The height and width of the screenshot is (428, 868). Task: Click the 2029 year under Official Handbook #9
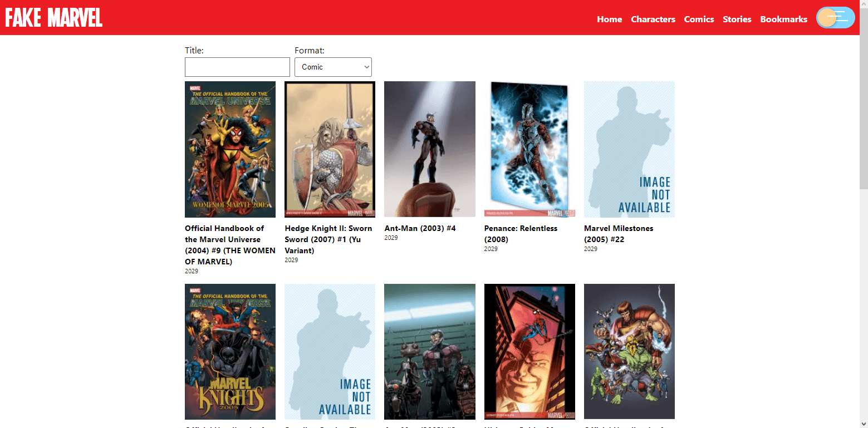point(192,271)
